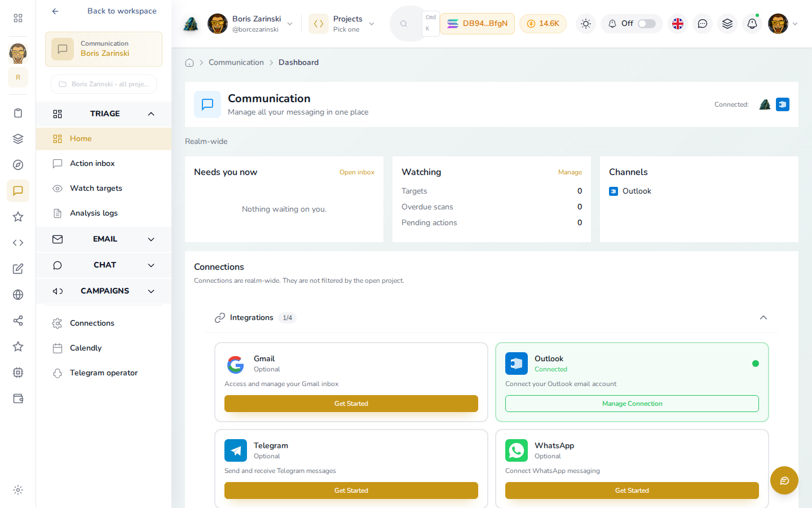
Task: Click the clipboard icon in left rail
Action: click(18, 113)
